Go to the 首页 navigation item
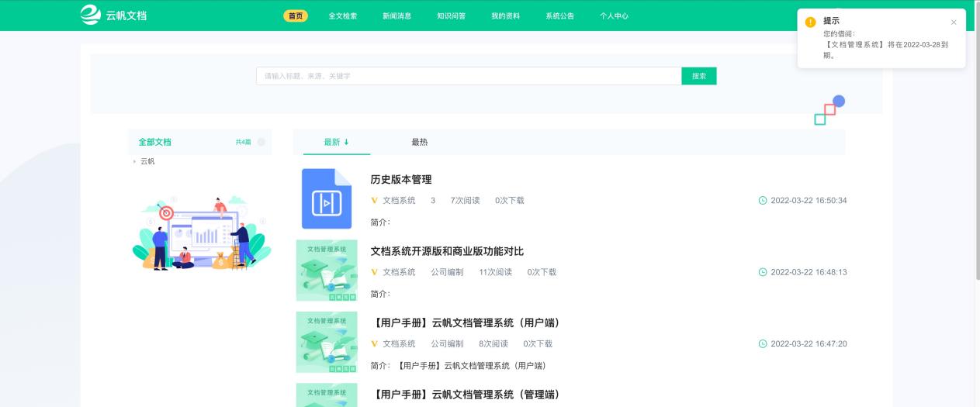The width and height of the screenshot is (980, 407). [296, 16]
